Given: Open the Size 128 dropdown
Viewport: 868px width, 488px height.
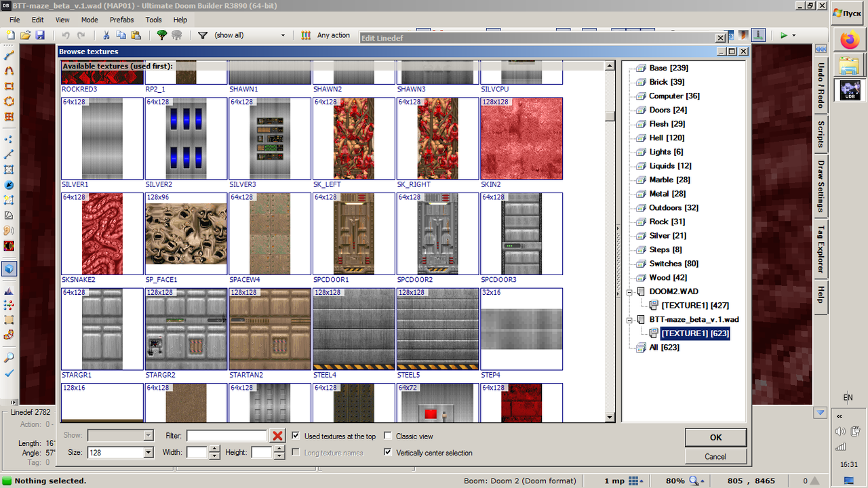Looking at the screenshot, I should coord(149,452).
